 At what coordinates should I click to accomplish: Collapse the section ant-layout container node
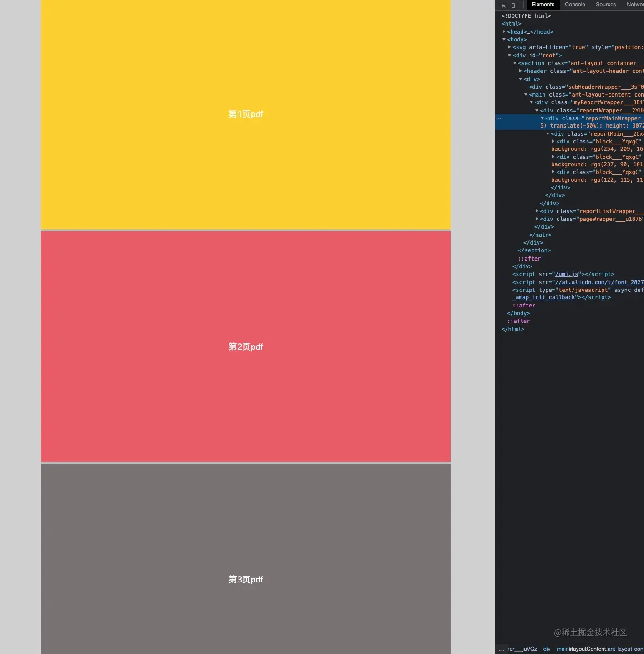(515, 63)
